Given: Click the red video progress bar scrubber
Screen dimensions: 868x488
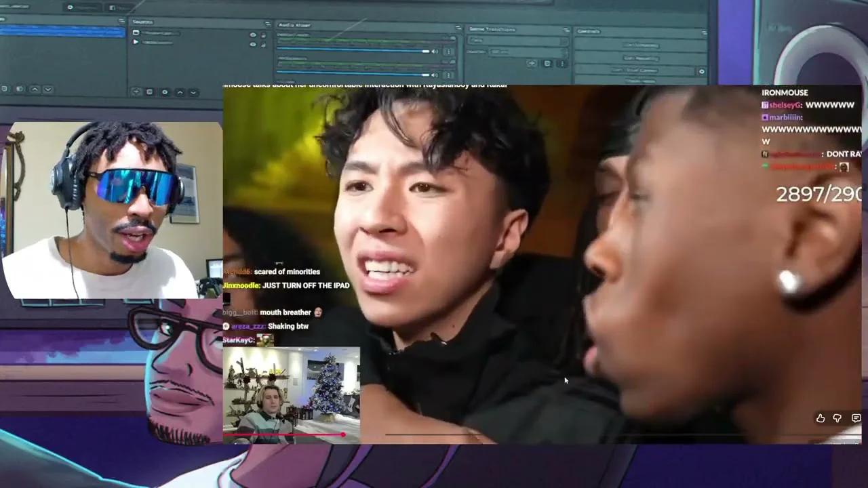Looking at the screenshot, I should tap(344, 434).
